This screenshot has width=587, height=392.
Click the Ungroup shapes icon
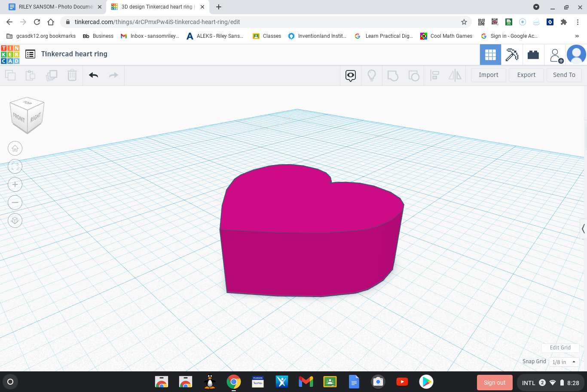tap(414, 76)
